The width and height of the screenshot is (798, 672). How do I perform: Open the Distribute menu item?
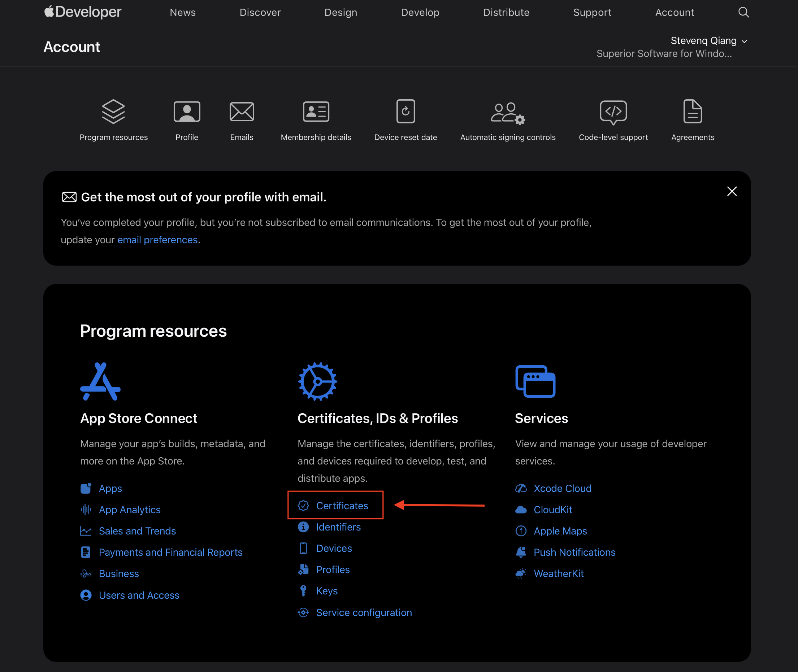pos(506,13)
